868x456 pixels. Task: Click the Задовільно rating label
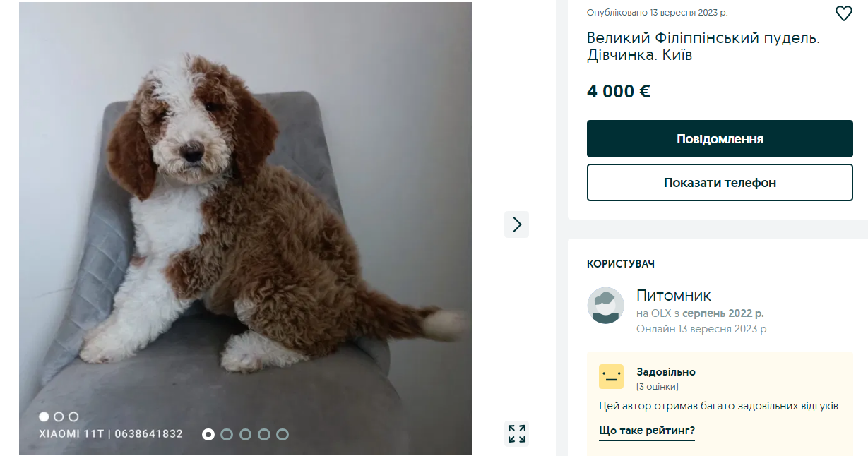pos(666,372)
